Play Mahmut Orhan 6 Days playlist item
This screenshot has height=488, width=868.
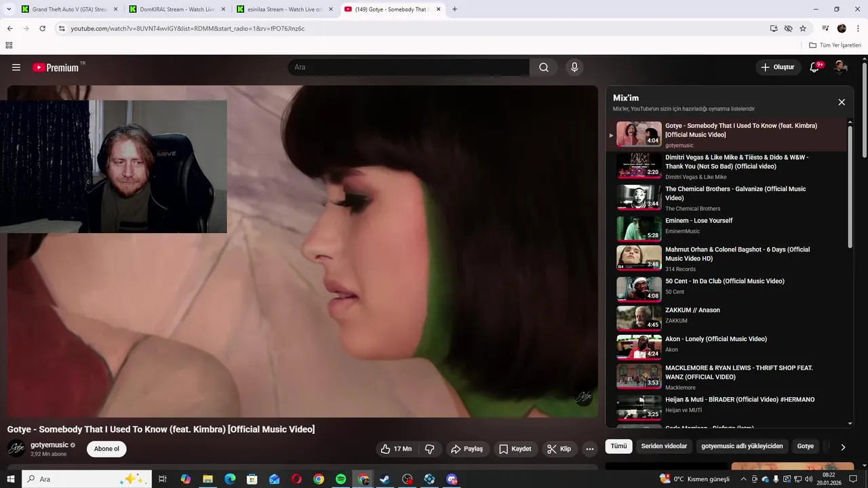click(x=726, y=258)
